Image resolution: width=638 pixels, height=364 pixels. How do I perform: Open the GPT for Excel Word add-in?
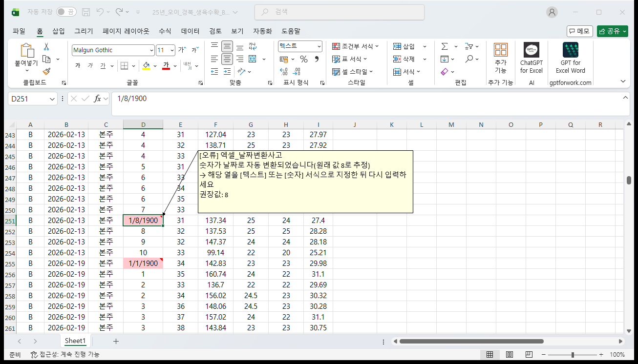click(571, 58)
